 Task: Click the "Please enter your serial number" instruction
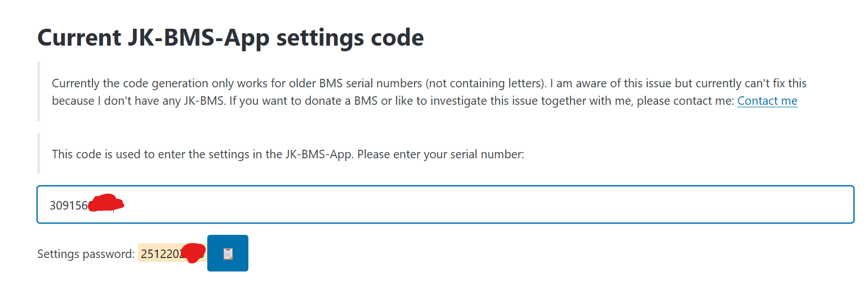tap(440, 154)
